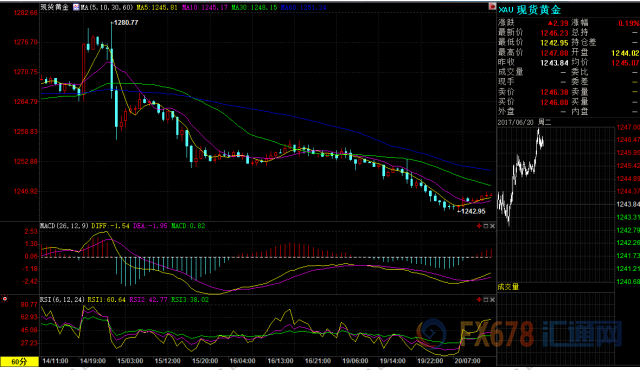Screen dimensions: 640x370
Task: Click the 卖价 1246.38 value
Action: [x=554, y=93]
